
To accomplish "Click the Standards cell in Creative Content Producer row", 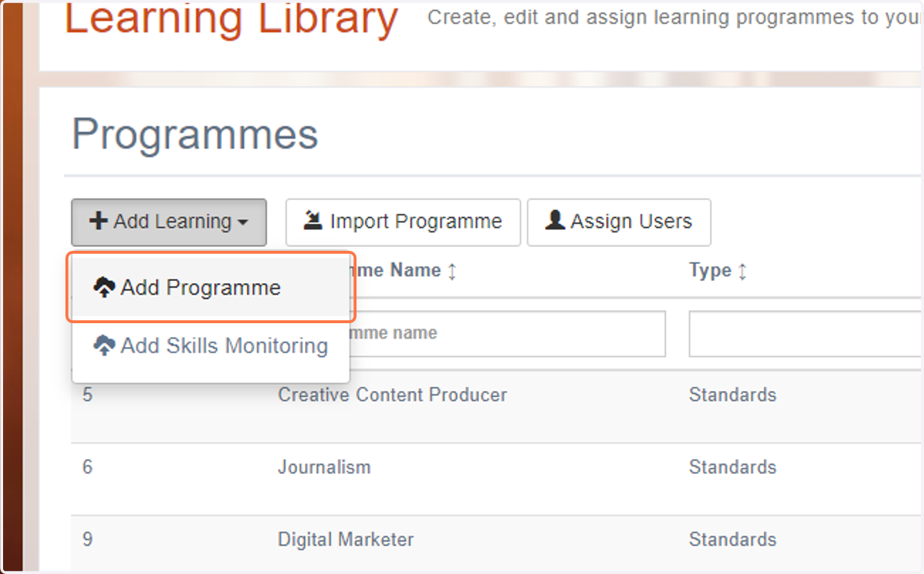I will tap(732, 395).
